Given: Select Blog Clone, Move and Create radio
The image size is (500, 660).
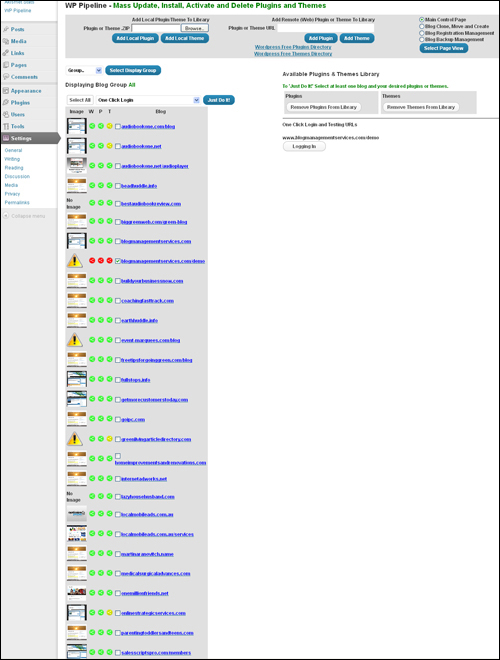Looking at the screenshot, I should point(421,26).
